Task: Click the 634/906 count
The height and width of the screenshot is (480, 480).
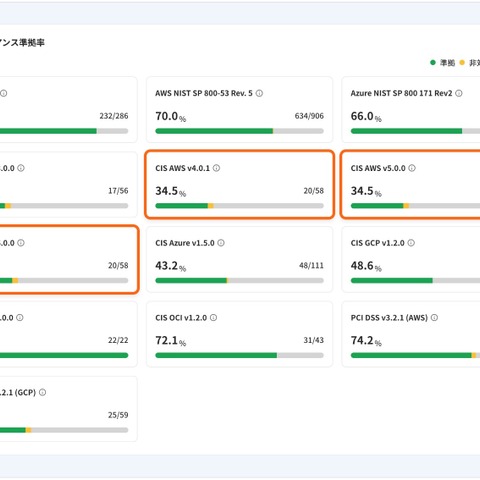Action: [309, 116]
